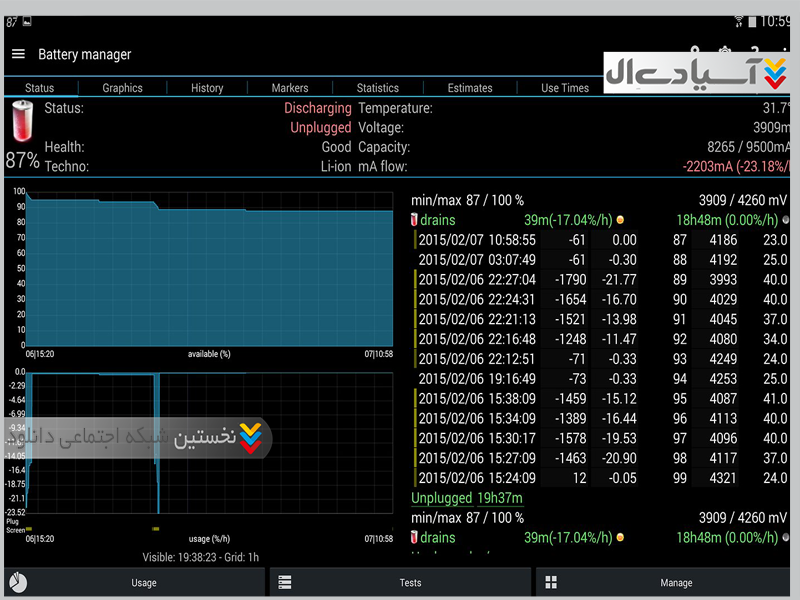Click the Manage grid icon
The width and height of the screenshot is (800, 600).
coord(551,582)
